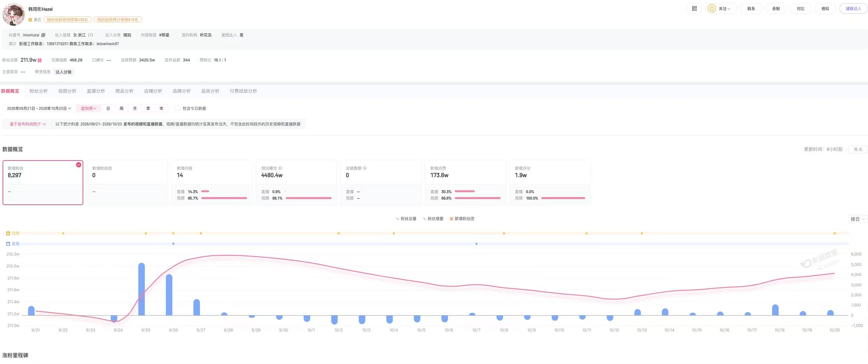Toggle 粉丝增量 legend series
This screenshot has height=364, width=868.
433,218
